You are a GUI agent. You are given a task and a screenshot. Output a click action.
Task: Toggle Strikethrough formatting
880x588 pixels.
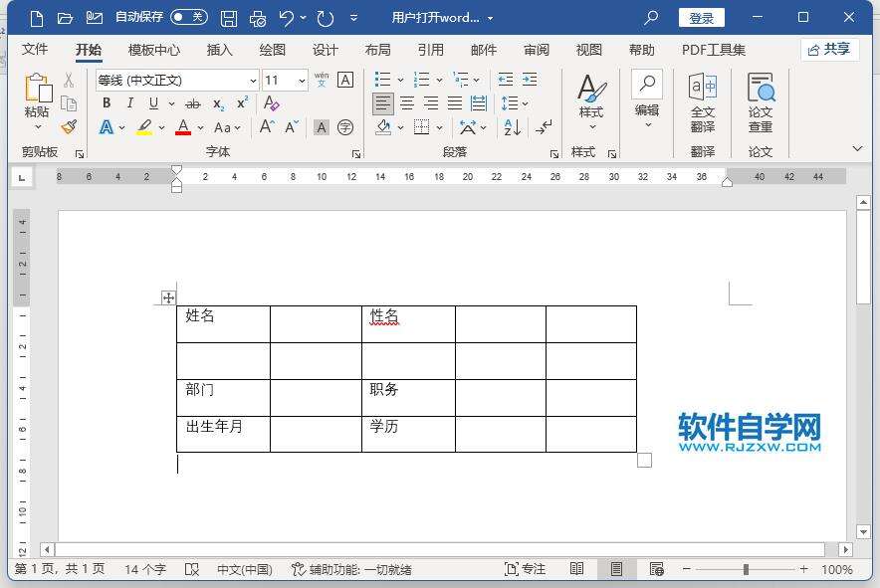(x=192, y=103)
